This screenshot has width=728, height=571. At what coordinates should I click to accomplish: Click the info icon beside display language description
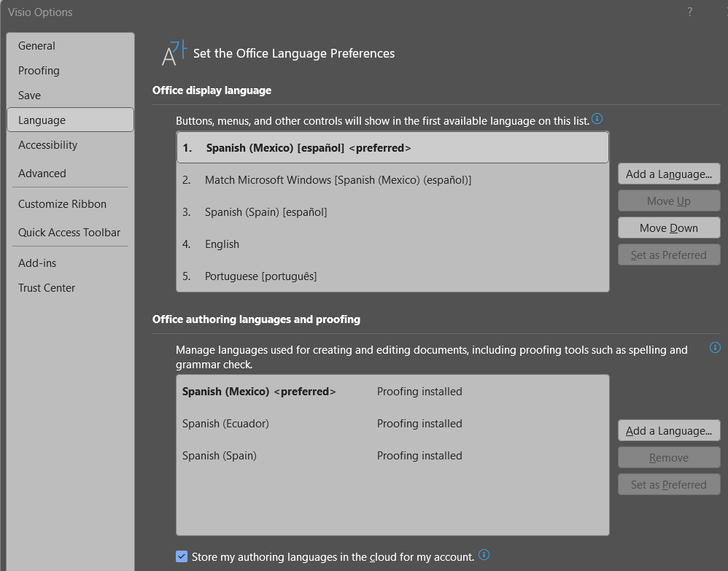point(597,120)
